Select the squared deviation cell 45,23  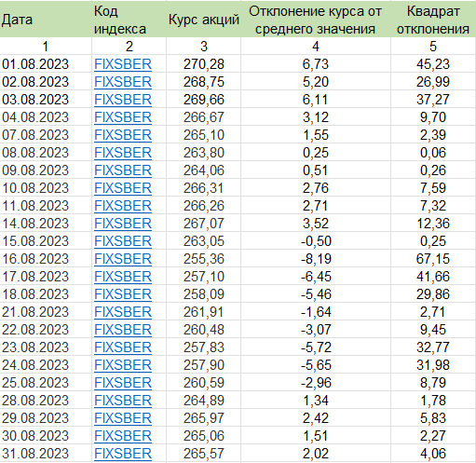pyautogui.click(x=433, y=64)
